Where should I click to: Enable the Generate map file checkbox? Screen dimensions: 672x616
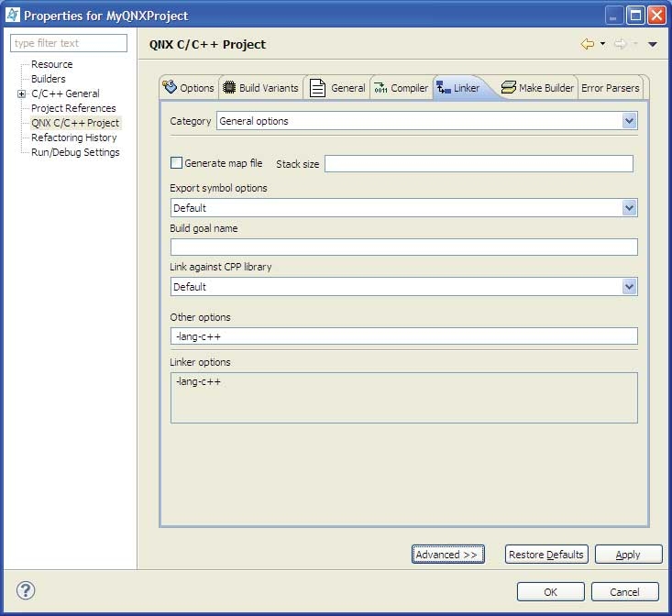pyautogui.click(x=176, y=163)
